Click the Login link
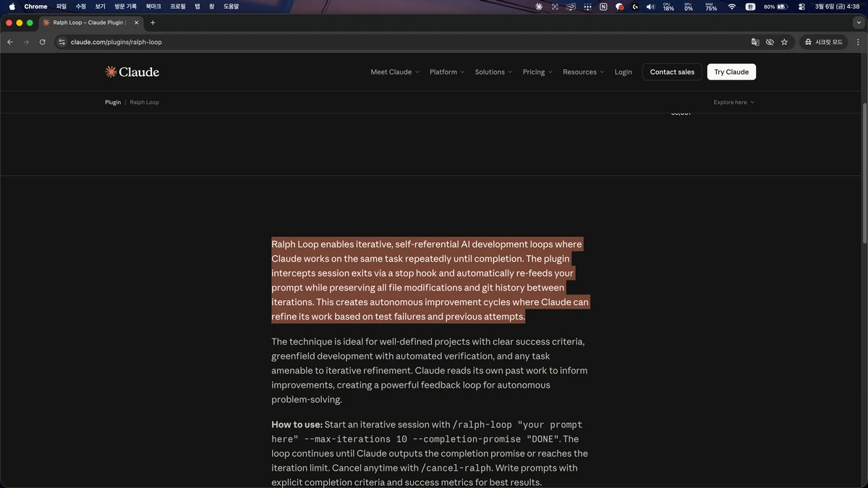Screen dimensions: 868x488 (x=623, y=72)
